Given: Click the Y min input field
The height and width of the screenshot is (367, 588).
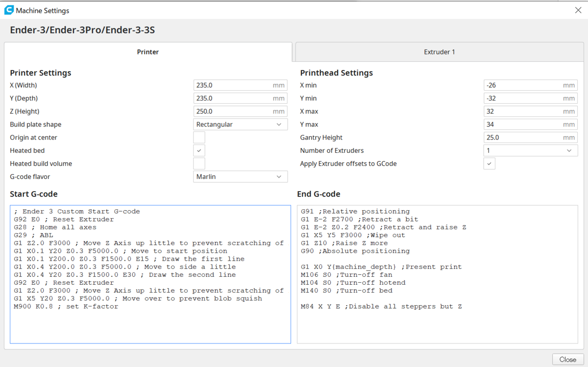Looking at the screenshot, I should coord(530,98).
